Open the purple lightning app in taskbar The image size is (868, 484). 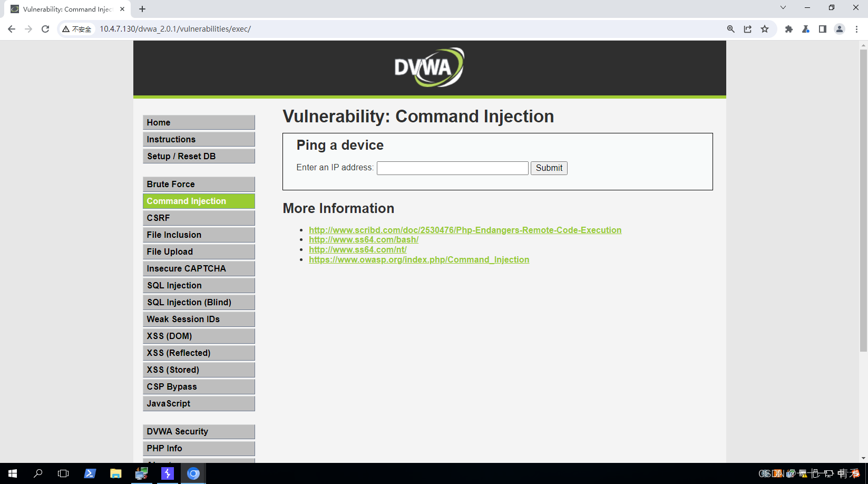[x=168, y=473]
